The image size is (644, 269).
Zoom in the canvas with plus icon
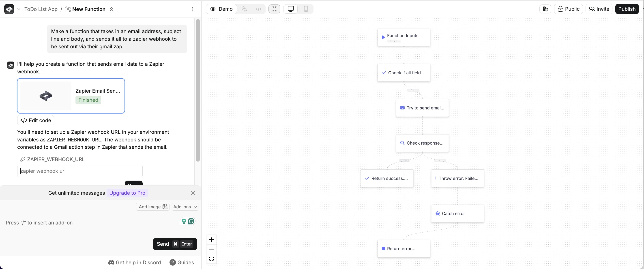click(211, 239)
